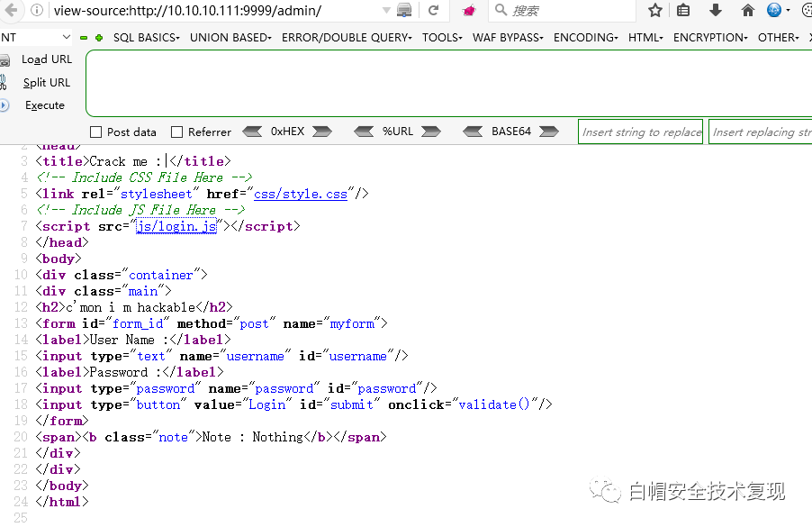The image size is (812, 527).
Task: Open site information icon in address bar
Action: click(x=37, y=10)
